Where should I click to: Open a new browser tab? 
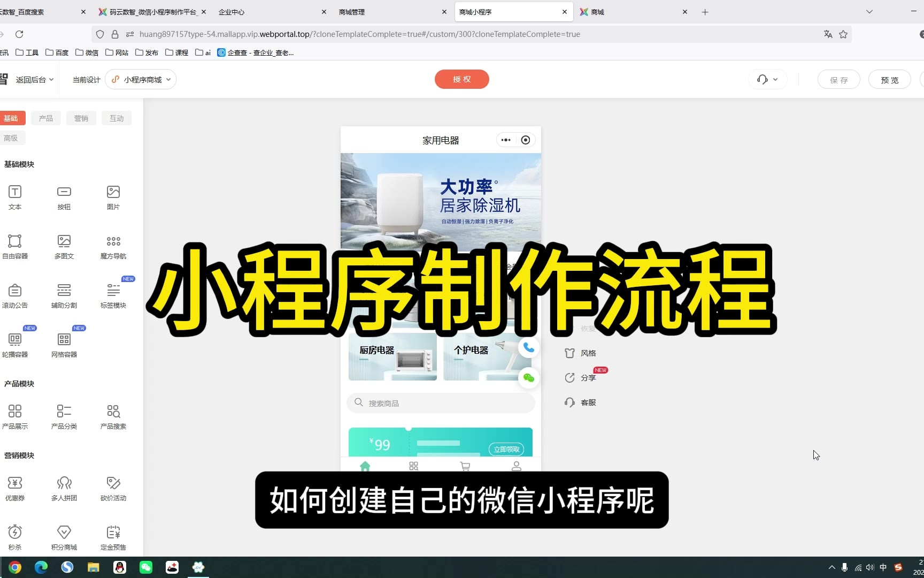[705, 12]
